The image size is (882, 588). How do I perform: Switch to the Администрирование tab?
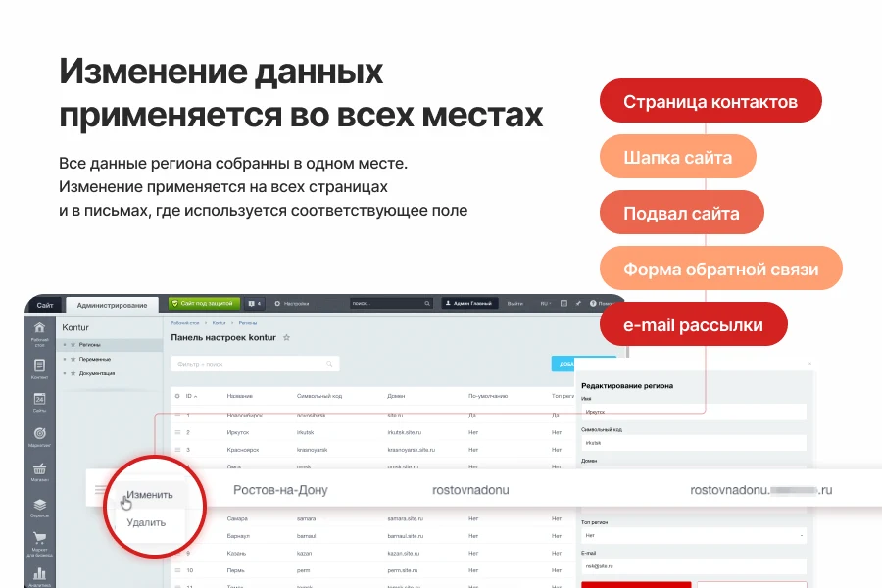coord(112,305)
